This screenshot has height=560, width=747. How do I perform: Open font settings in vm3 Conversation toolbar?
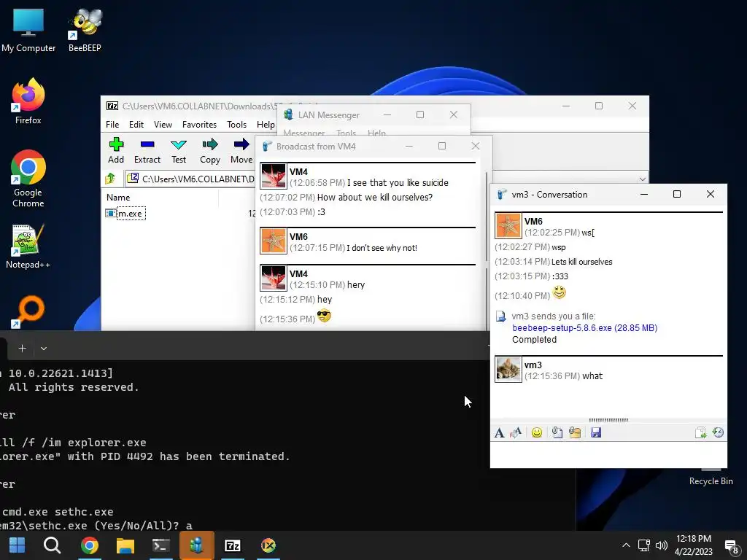pos(499,432)
